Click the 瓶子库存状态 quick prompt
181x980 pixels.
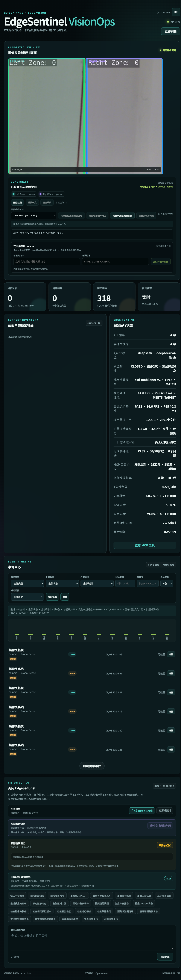pos(164,896)
